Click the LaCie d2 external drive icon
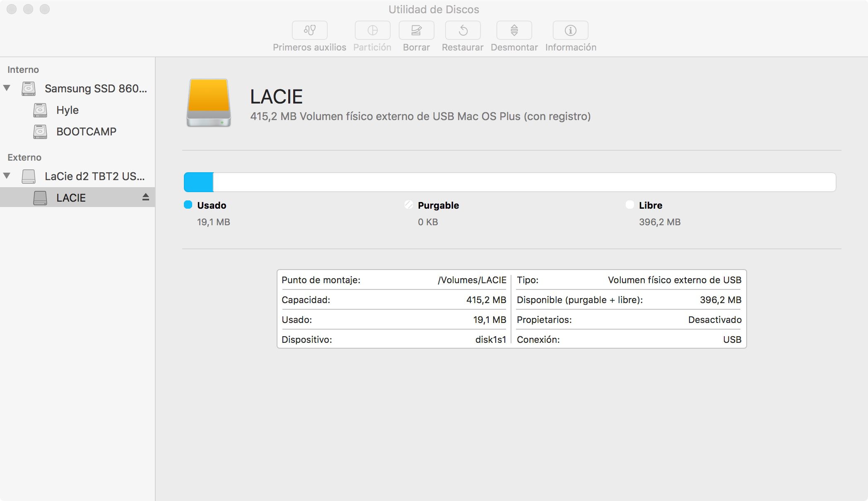Image resolution: width=868 pixels, height=501 pixels. 29,176
